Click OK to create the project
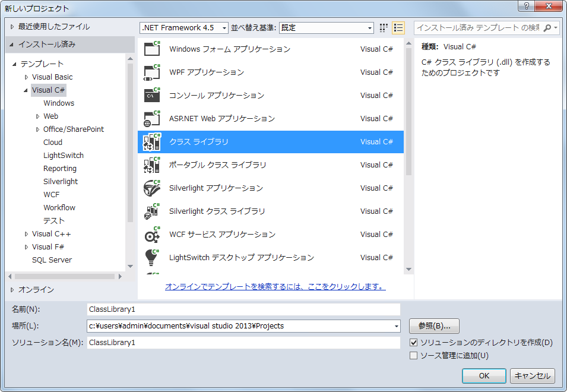Screen dimensions: 567x392 pyautogui.click(x=484, y=376)
